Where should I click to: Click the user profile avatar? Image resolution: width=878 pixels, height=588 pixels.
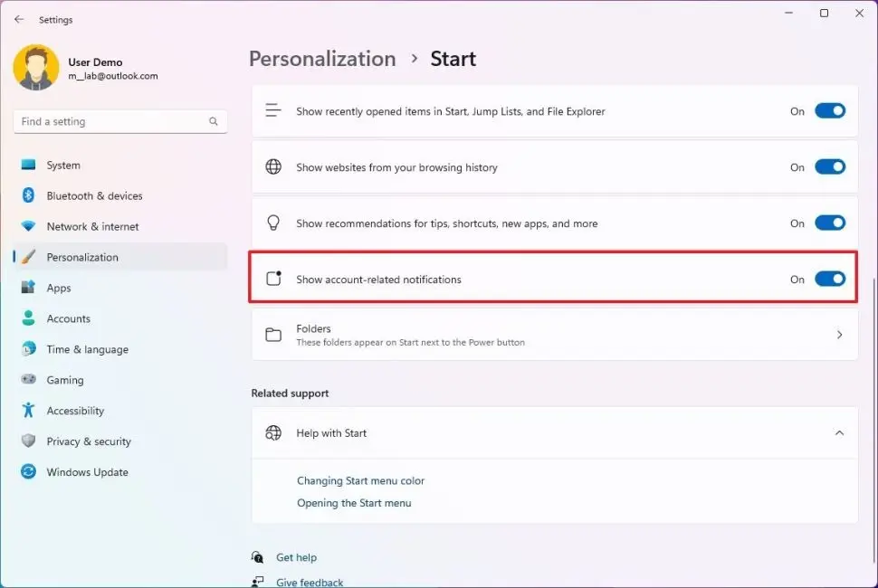(36, 68)
